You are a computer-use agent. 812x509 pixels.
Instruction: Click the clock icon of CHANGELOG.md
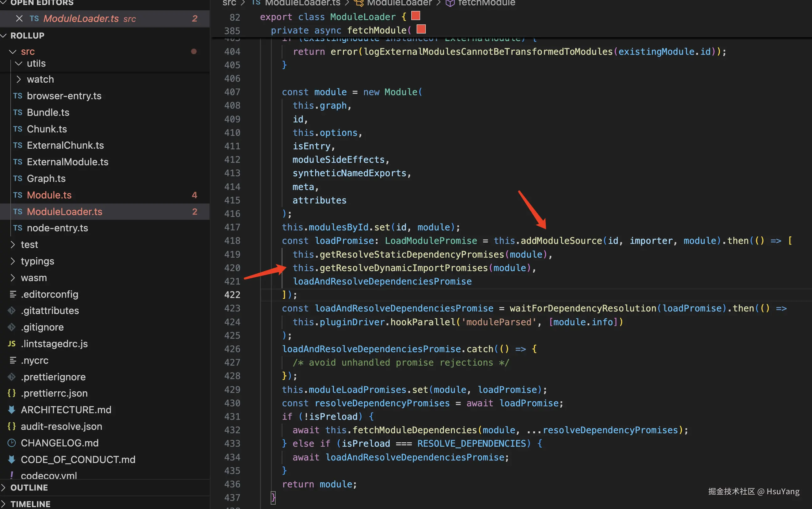pyautogui.click(x=12, y=443)
